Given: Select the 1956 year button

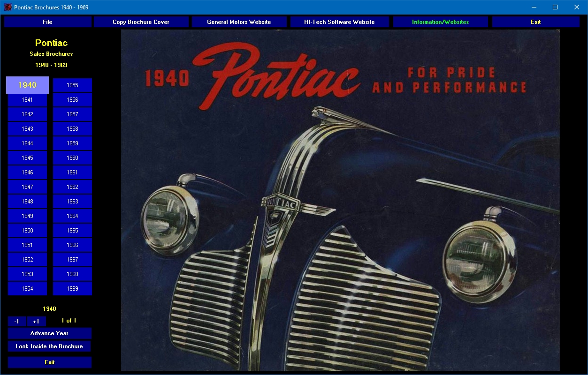Looking at the screenshot, I should [x=72, y=100].
